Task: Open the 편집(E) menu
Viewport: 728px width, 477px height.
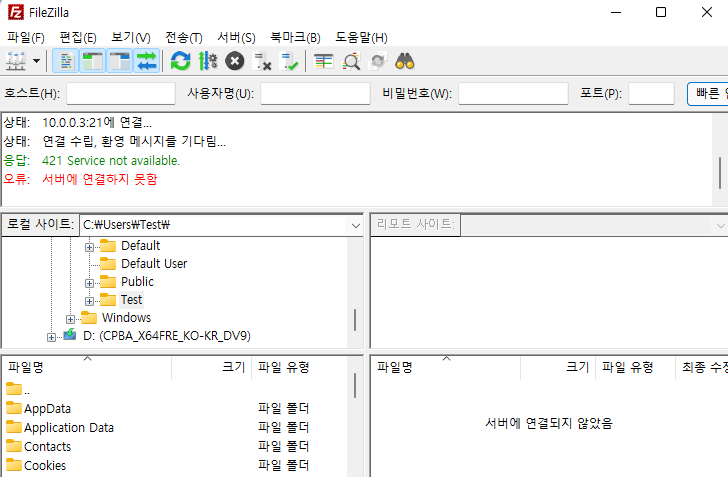Action: (78, 38)
